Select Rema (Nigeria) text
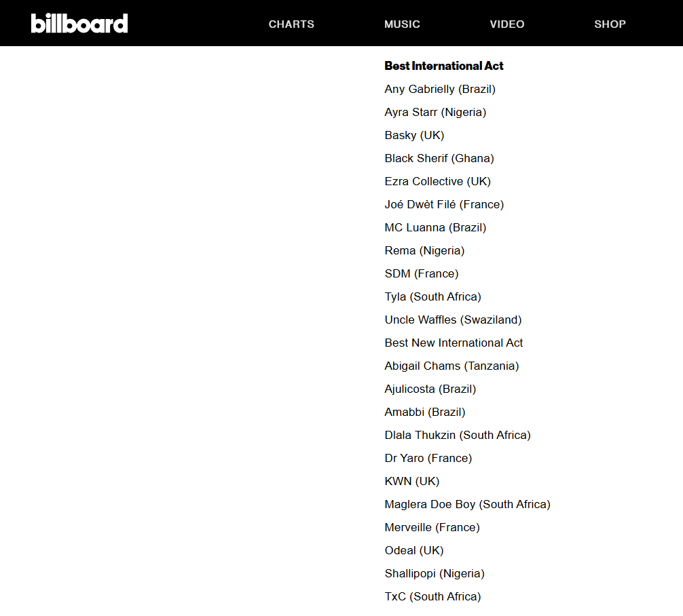 (425, 251)
